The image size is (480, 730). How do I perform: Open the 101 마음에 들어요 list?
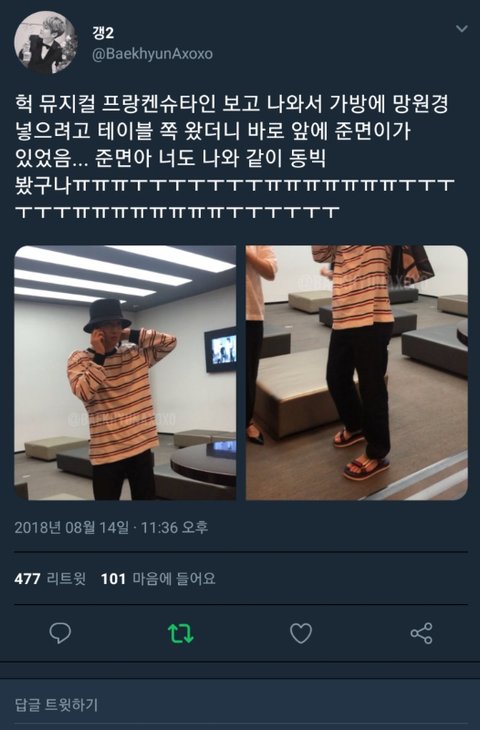[x=158, y=579]
